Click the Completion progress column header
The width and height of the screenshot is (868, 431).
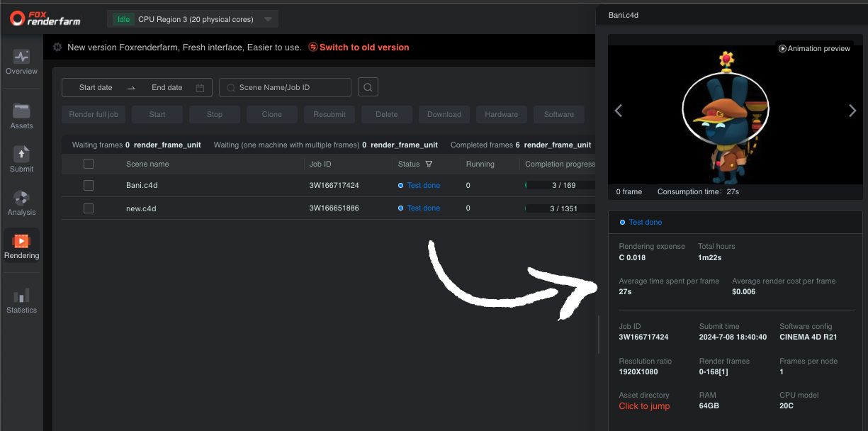(560, 164)
